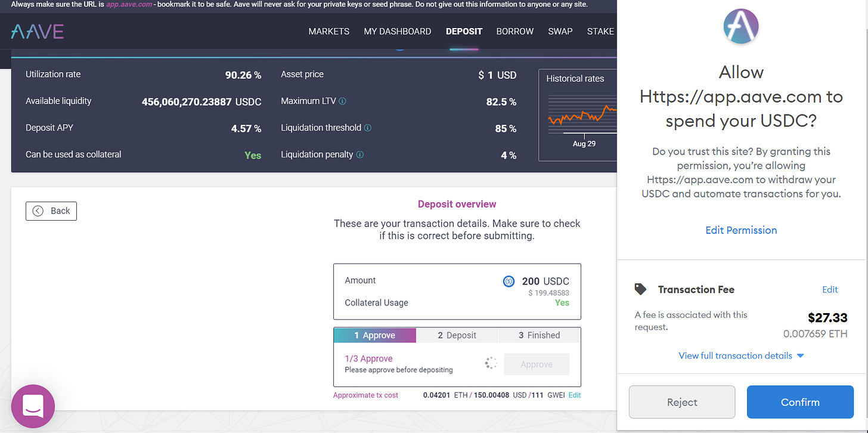Click the 4 % liquidation penalty value

[509, 155]
